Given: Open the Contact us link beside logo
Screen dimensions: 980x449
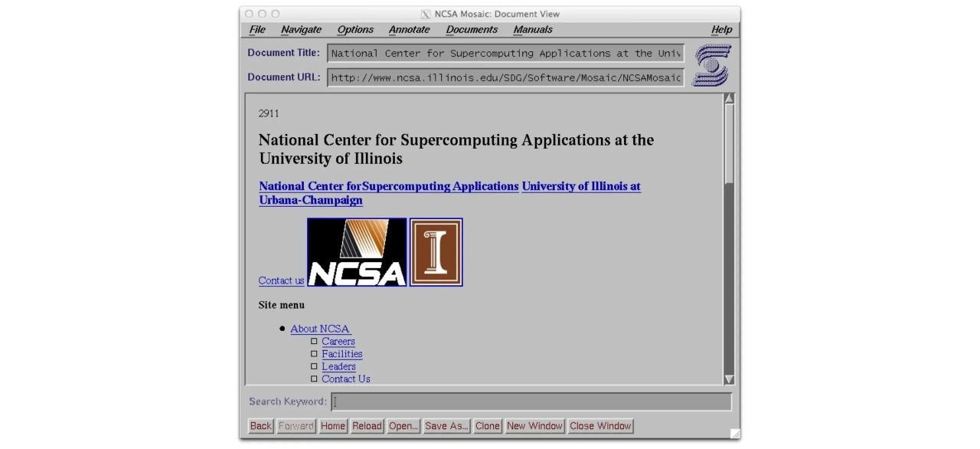Looking at the screenshot, I should pyautogui.click(x=281, y=280).
